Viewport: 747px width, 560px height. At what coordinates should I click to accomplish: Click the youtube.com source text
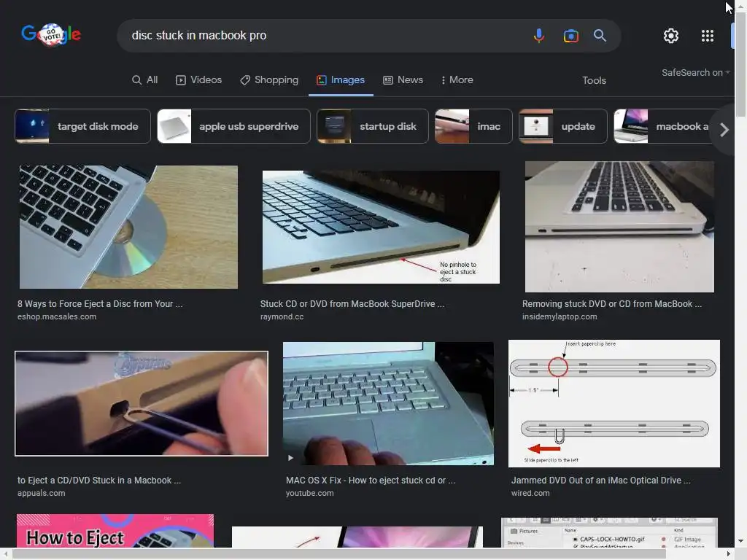pyautogui.click(x=309, y=494)
